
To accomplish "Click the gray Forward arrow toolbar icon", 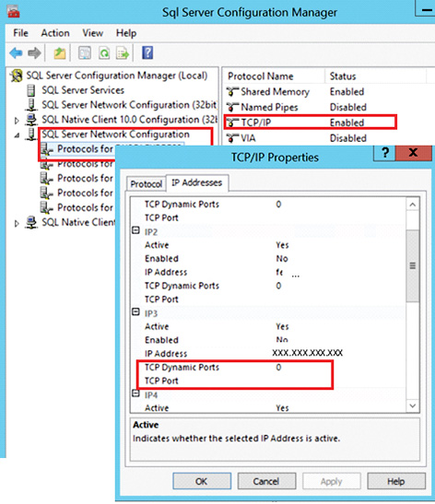I will tap(34, 53).
